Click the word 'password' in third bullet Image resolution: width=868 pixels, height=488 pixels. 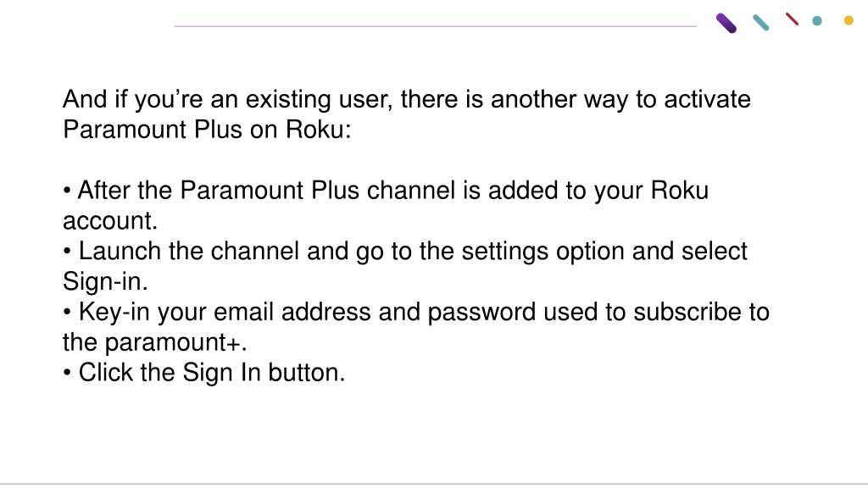click(481, 313)
